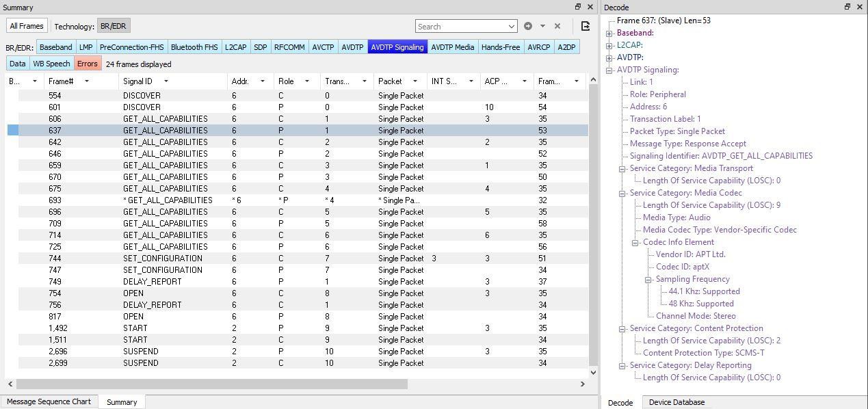Collapse the Codec Info Element node

[x=635, y=242]
